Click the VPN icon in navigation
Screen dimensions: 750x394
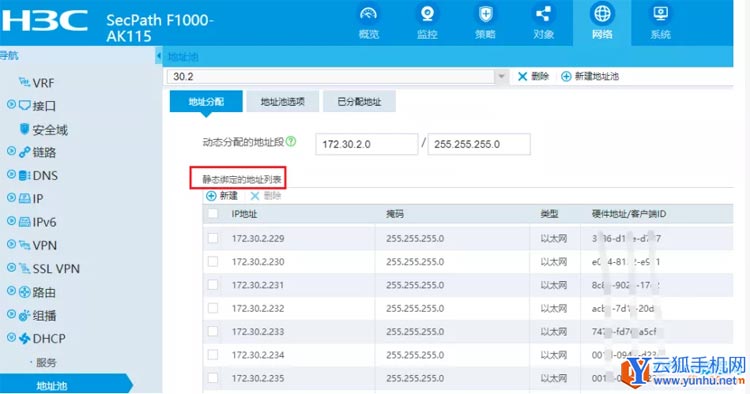[24, 245]
